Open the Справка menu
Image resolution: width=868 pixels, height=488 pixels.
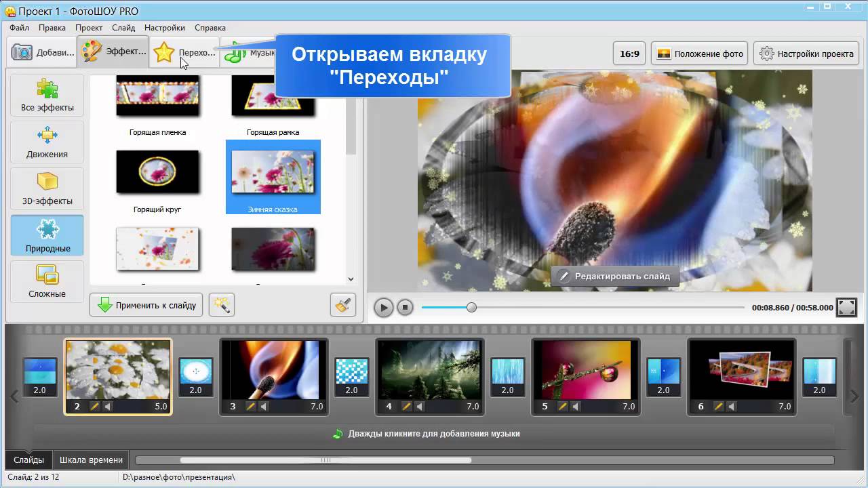[x=210, y=28]
